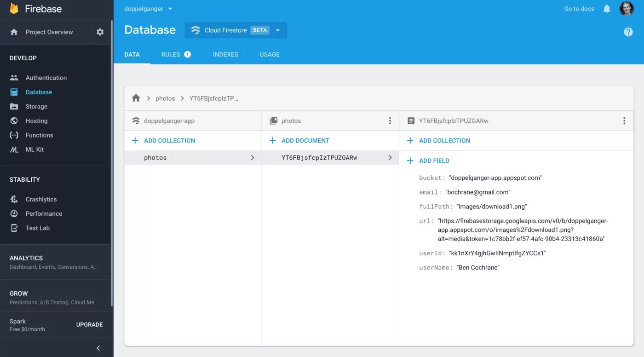Screen dimensions: 644x357
Task: Click the UPGRADE button
Action: click(x=89, y=324)
